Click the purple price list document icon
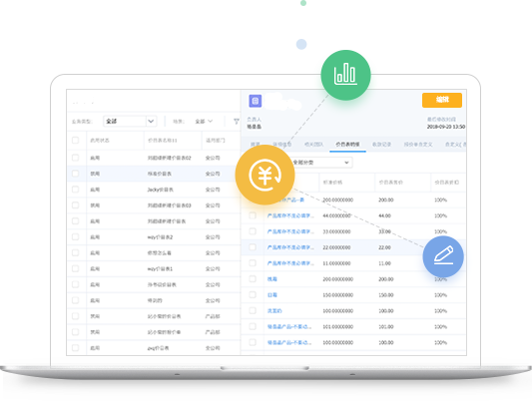Viewport: 532px width, 401px height. point(256,101)
